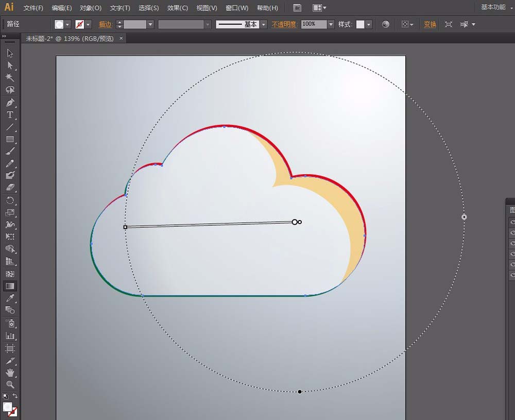The height and width of the screenshot is (420, 515).
Task: Switch to the Hand tool
Action: point(10,373)
